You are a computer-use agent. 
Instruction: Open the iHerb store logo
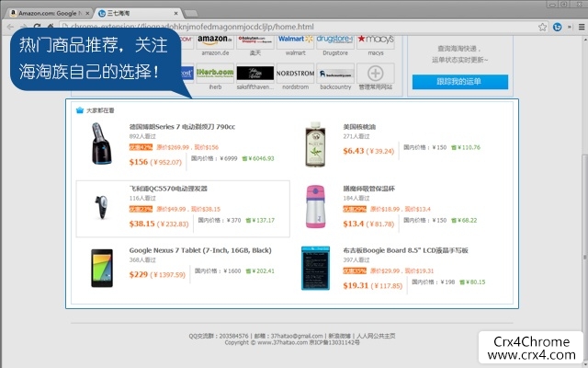pos(215,73)
